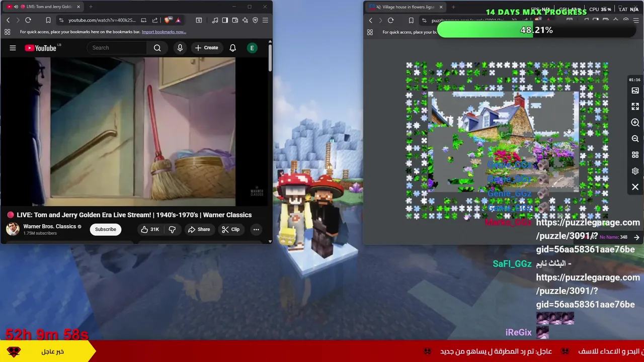Zoom out of the jigsaw puzzle
644x362 pixels.
tap(635, 139)
